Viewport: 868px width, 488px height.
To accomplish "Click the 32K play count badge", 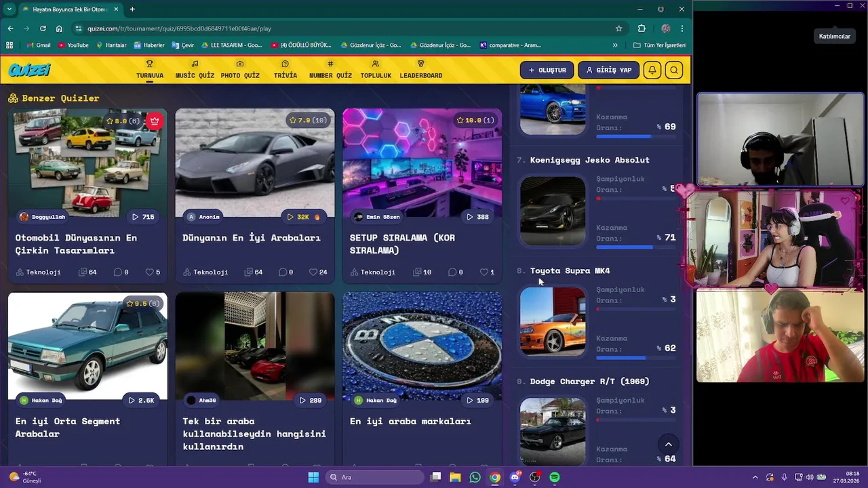I will pyautogui.click(x=303, y=217).
